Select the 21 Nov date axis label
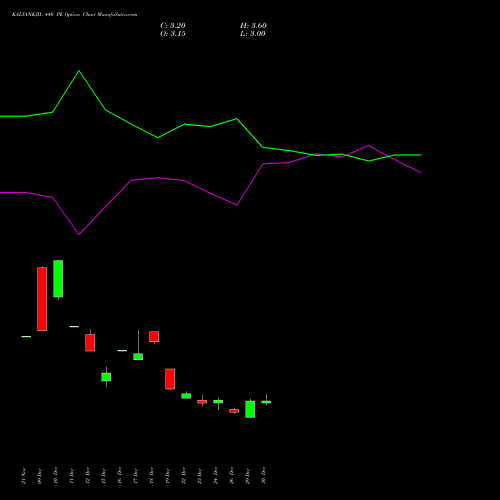Image resolution: width=500 pixels, height=500 pixels. point(24,476)
